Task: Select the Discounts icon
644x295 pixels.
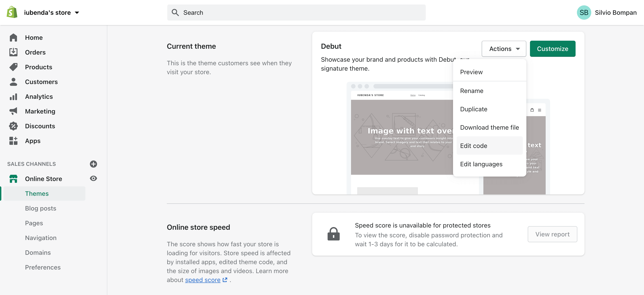Action: [x=13, y=126]
